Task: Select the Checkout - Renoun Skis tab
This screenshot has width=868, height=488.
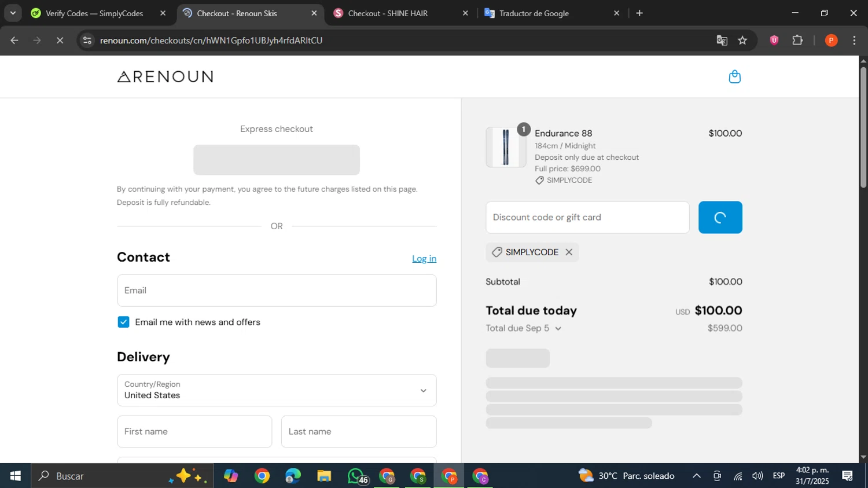Action: point(237,13)
